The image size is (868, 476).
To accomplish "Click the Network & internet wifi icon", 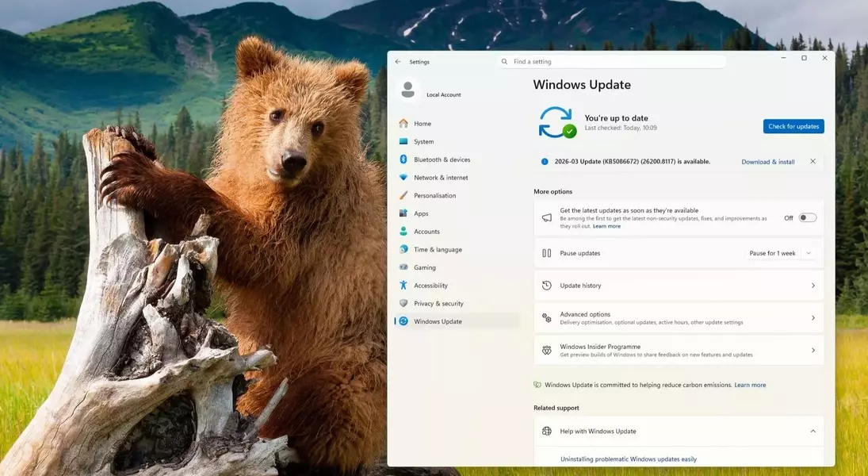I will (x=403, y=178).
